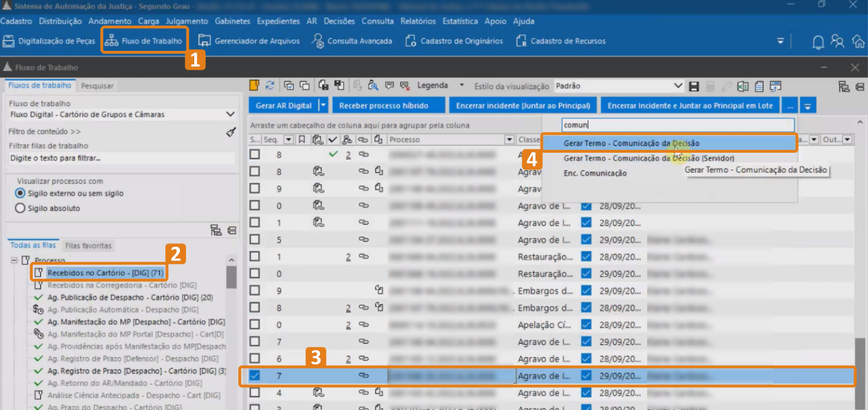Image resolution: width=868 pixels, height=410 pixels.
Task: Click the users icon next to bell
Action: (837, 41)
